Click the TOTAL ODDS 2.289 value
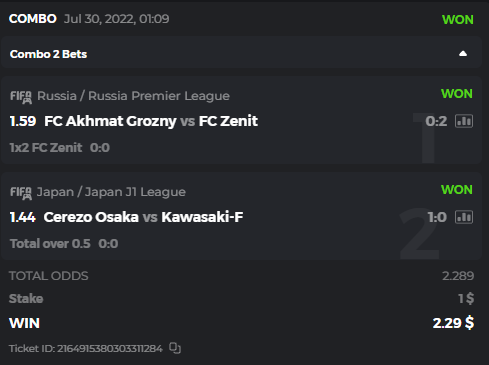The height and width of the screenshot is (365, 489). (458, 276)
